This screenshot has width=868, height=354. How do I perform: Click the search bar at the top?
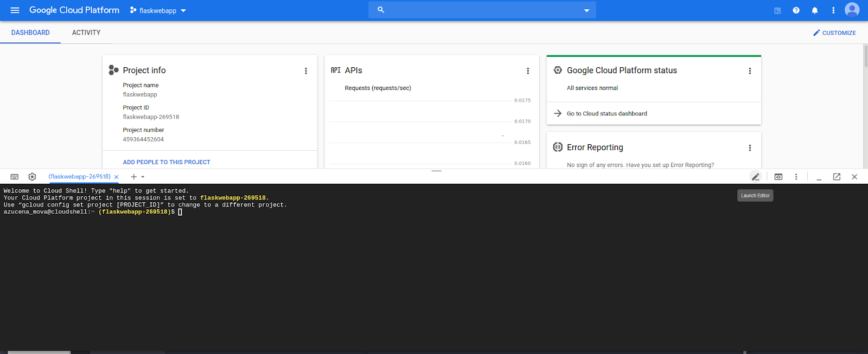(482, 10)
